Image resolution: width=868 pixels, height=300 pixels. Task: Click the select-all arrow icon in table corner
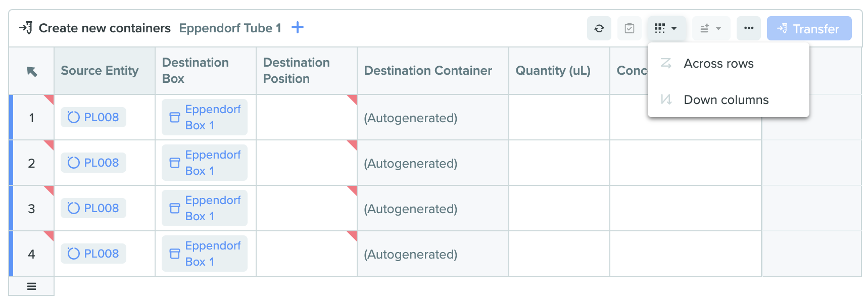coord(32,71)
